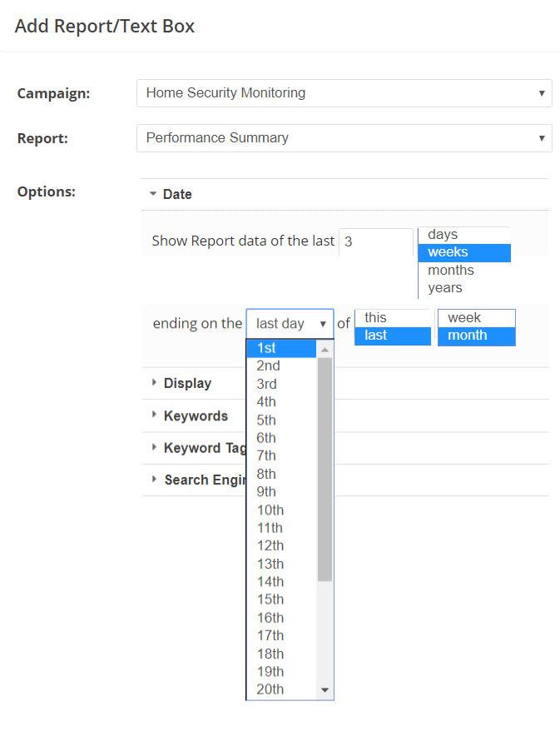Screen dimensions: 560x731
Task: Collapse the Date options section
Action: tap(176, 195)
